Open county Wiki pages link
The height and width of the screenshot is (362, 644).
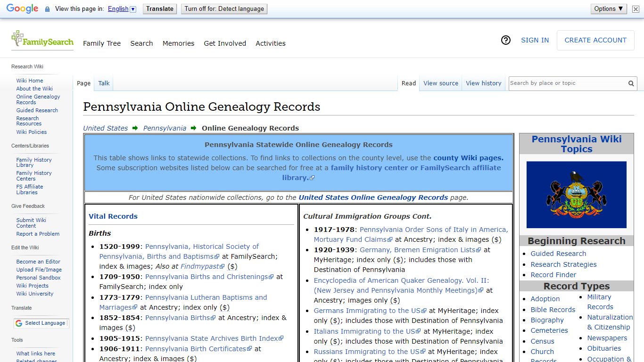click(x=468, y=158)
